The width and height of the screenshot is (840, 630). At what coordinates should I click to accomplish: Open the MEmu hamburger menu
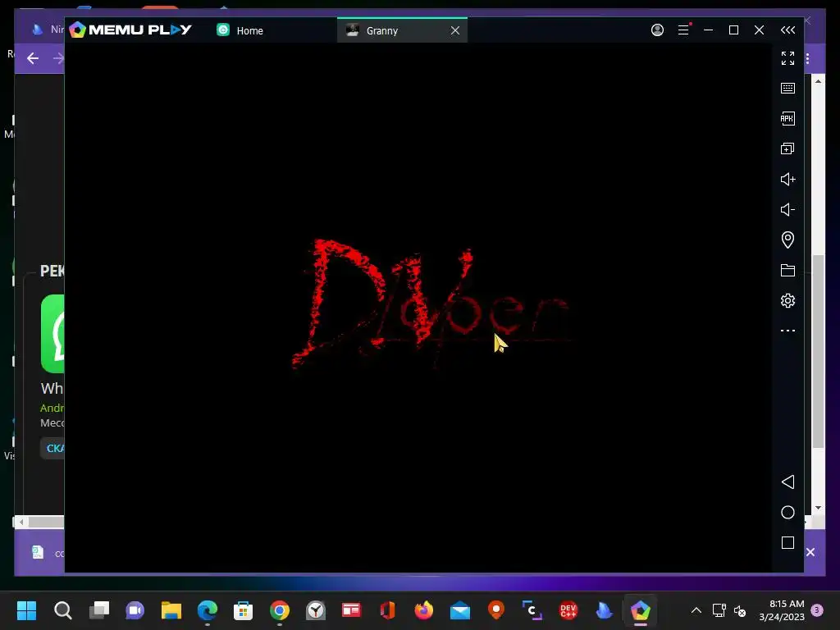point(683,30)
